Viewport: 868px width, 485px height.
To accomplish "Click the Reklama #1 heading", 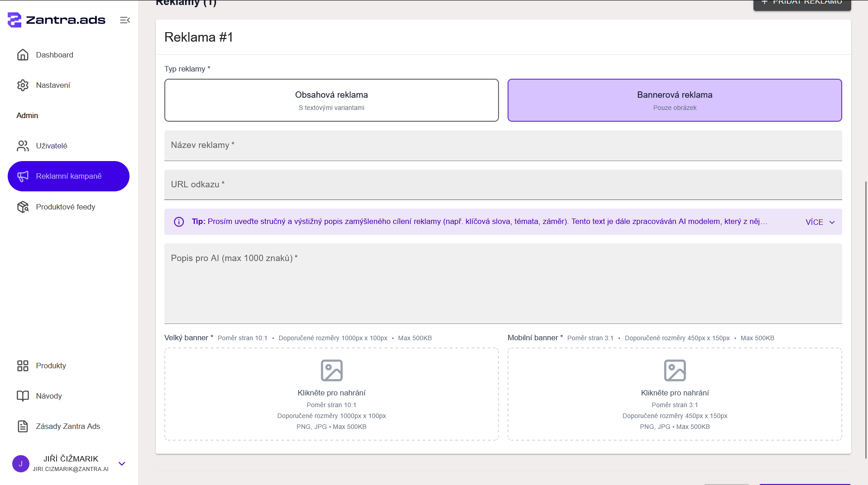I will click(199, 37).
